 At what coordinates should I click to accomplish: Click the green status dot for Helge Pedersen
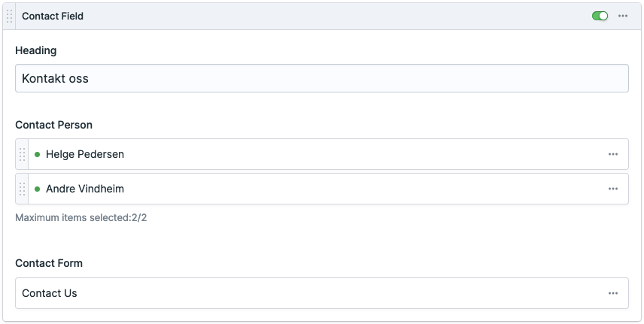point(38,154)
